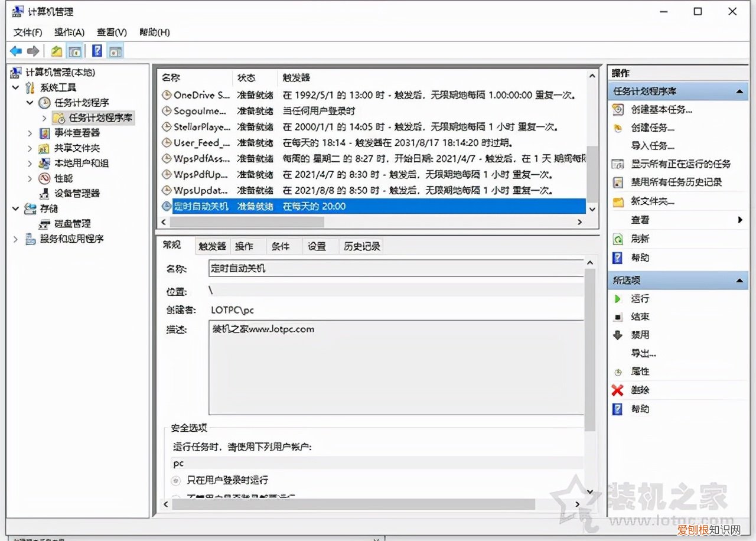Expand the 服务和应用程序 tree node
Image resolution: width=756 pixels, height=541 pixels.
click(14, 240)
